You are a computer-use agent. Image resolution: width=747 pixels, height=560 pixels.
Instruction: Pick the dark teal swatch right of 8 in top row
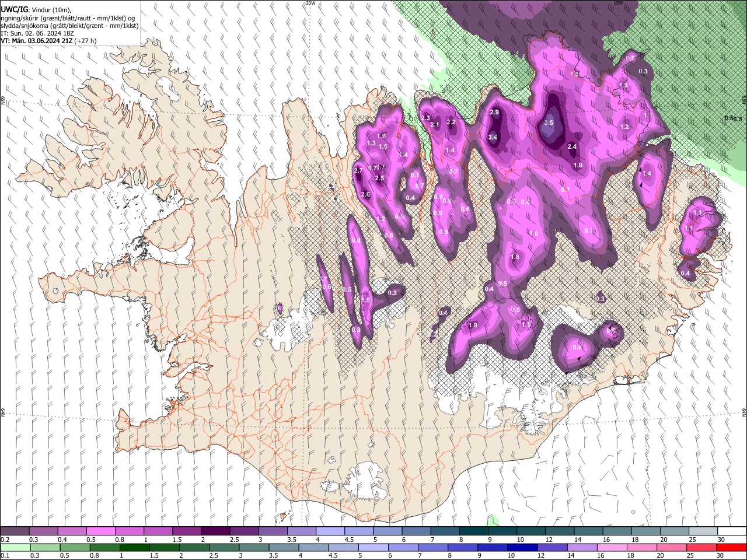tap(474, 531)
